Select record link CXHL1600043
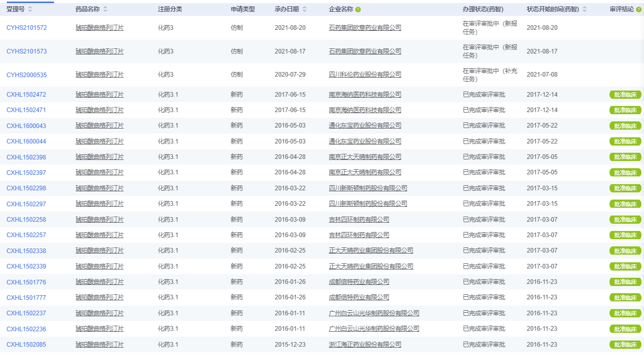Viewport: 644px width, 358px height. coord(26,126)
